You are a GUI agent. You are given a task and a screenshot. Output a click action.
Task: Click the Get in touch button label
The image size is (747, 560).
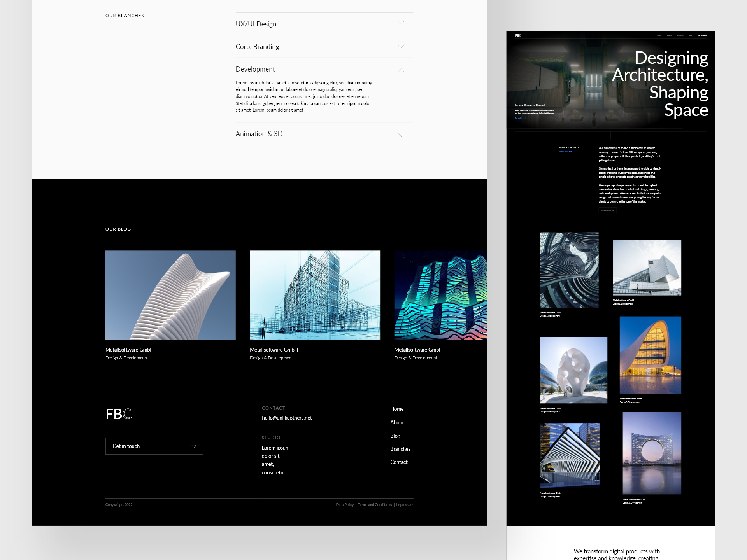pyautogui.click(x=126, y=446)
